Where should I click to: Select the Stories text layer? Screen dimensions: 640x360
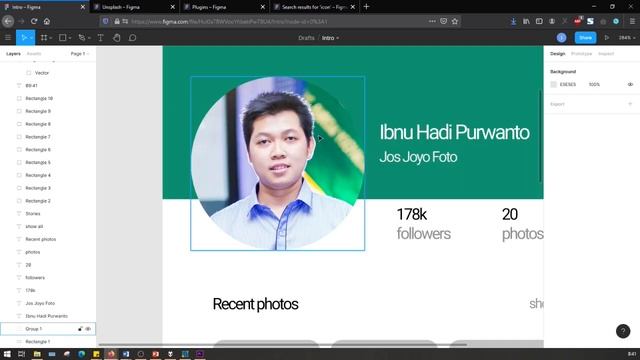[x=33, y=213]
